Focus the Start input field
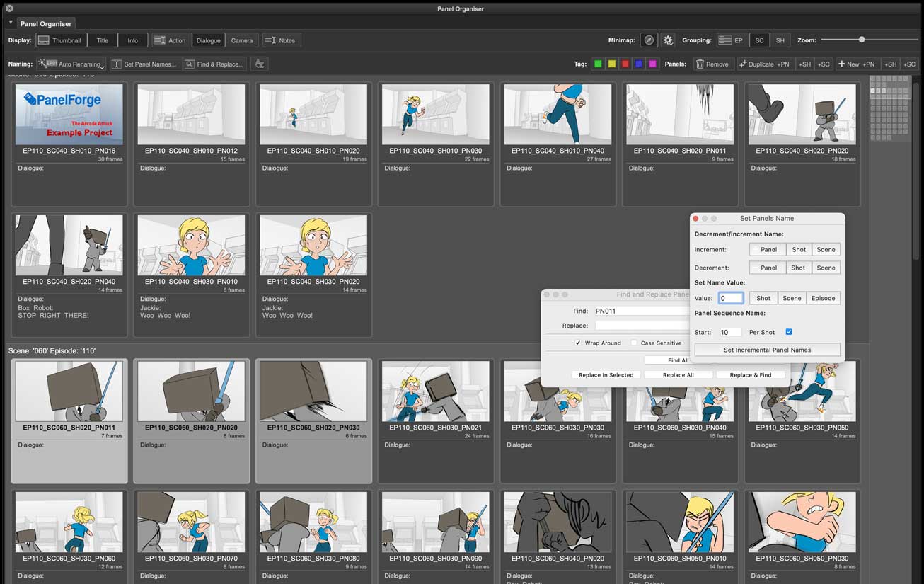 point(730,332)
